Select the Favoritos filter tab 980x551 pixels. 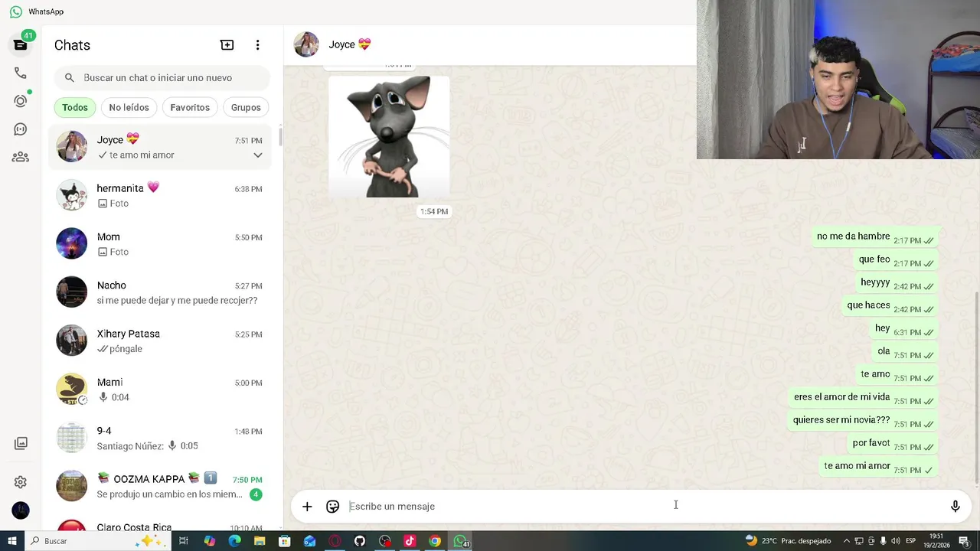190,107
